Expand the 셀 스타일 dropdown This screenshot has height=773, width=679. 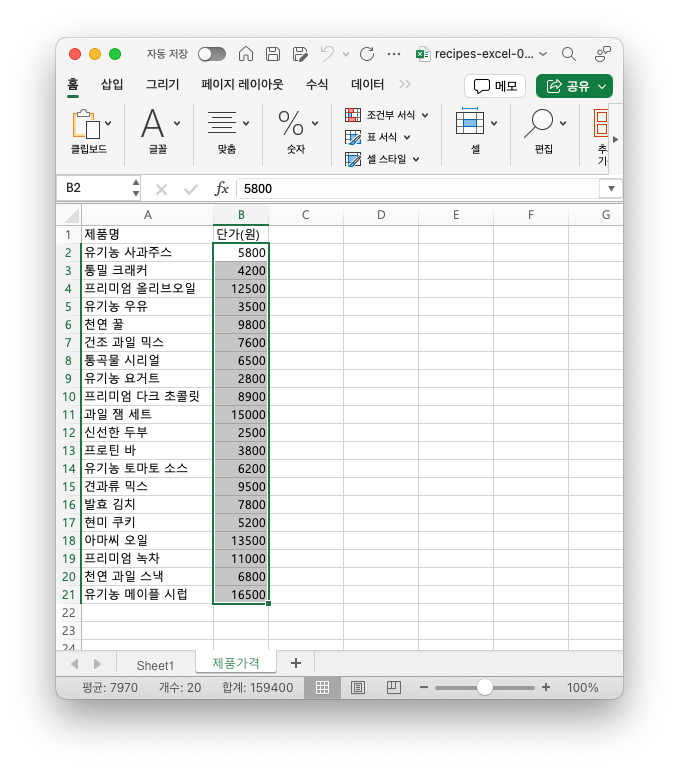(383, 159)
